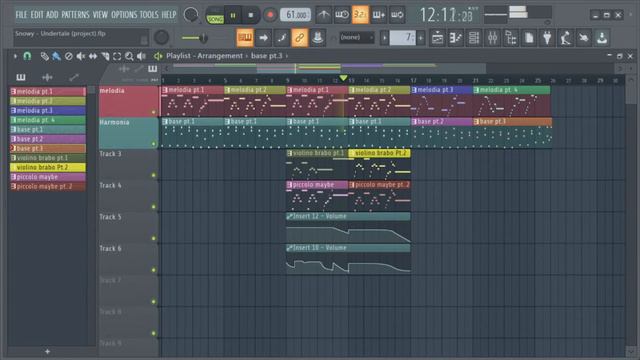This screenshot has height=360, width=640.
Task: Click the red record button
Action: (x=270, y=16)
